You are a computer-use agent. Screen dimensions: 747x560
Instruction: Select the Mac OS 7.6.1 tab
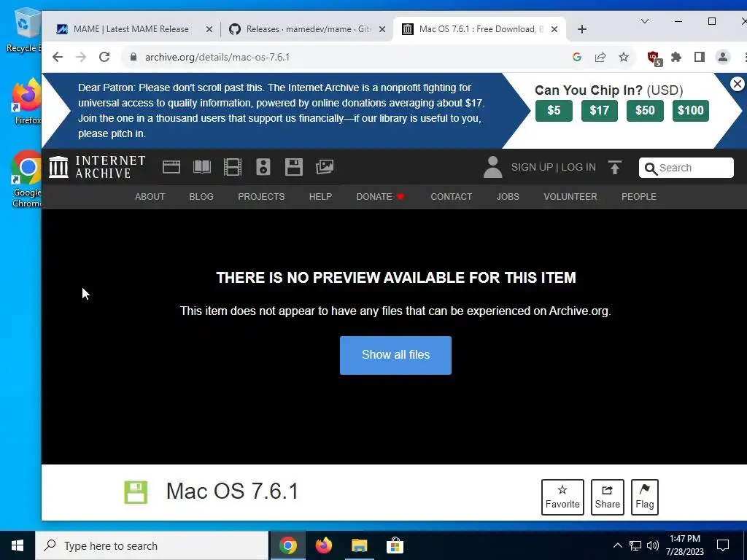pyautogui.click(x=480, y=29)
